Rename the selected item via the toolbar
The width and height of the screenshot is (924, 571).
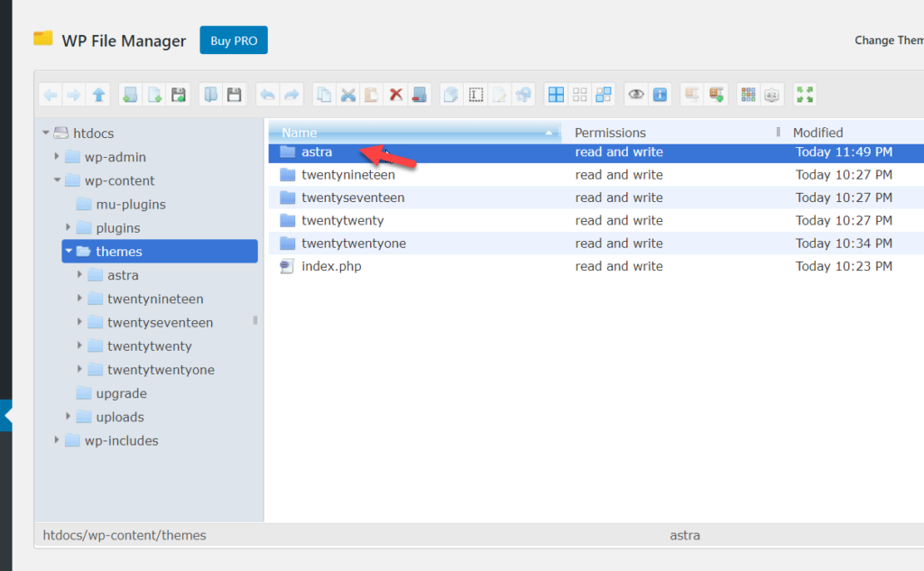[476, 95]
